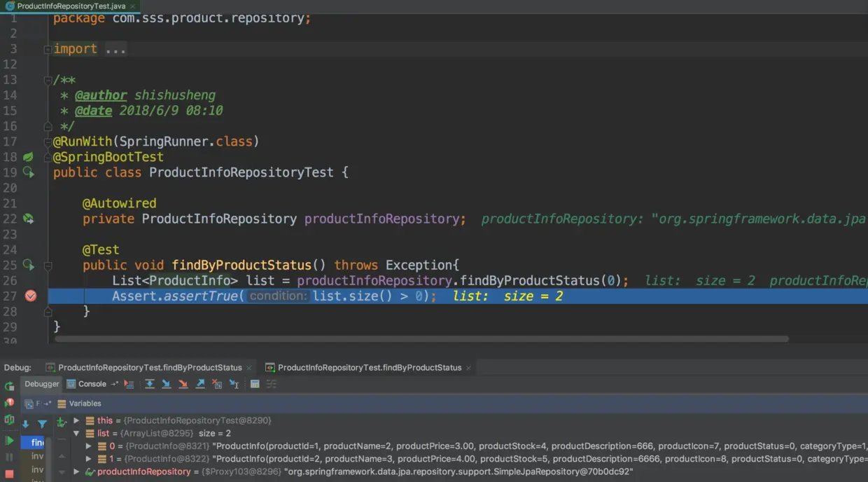
Task: Click the editor horizontal scrollbar
Action: (421, 338)
